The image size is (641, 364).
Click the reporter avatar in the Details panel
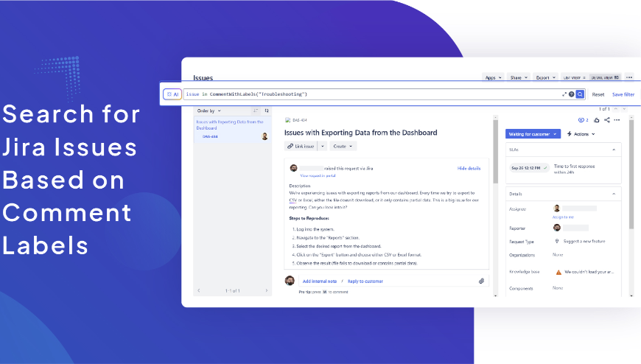556,228
